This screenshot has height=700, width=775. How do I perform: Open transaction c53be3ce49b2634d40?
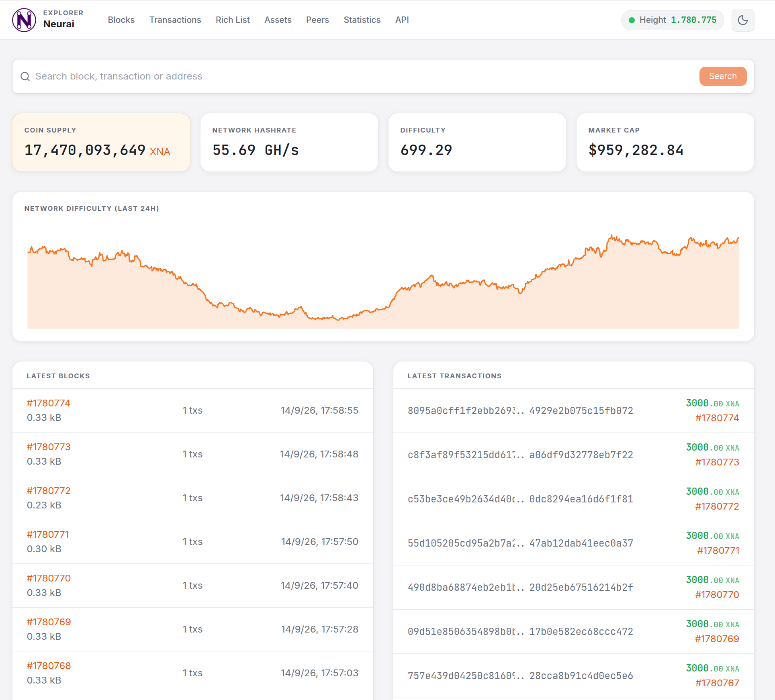(x=520, y=499)
